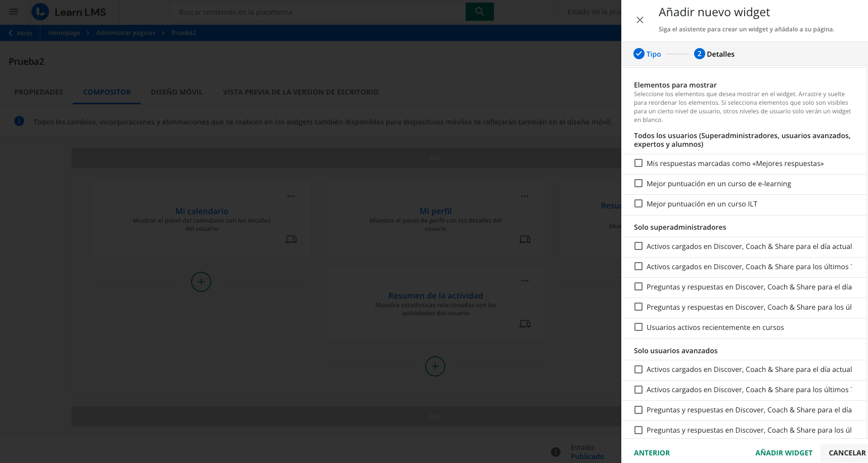The height and width of the screenshot is (463, 868).
Task: Switch to the Diseño móvil tab
Action: point(176,92)
